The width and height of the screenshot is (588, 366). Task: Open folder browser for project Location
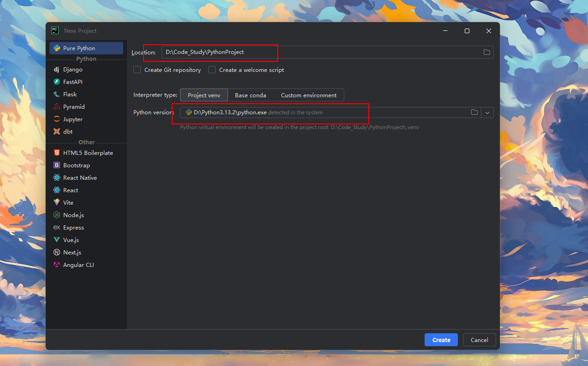(486, 52)
